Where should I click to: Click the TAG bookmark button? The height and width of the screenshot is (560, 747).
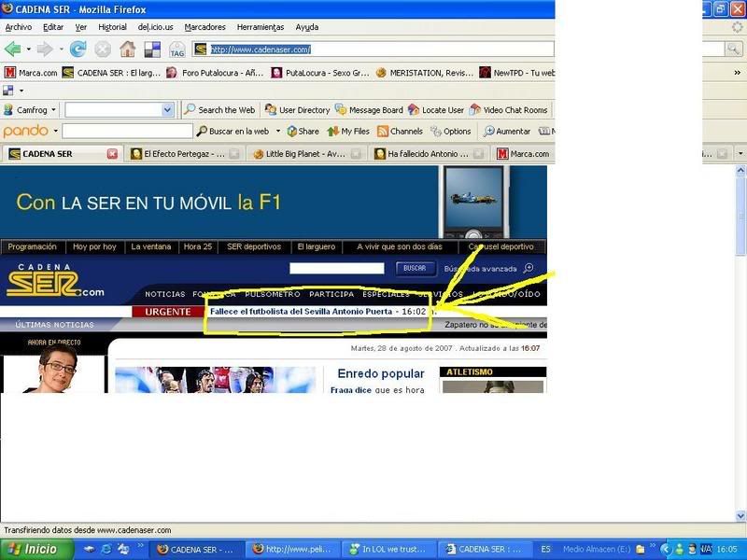[x=176, y=49]
